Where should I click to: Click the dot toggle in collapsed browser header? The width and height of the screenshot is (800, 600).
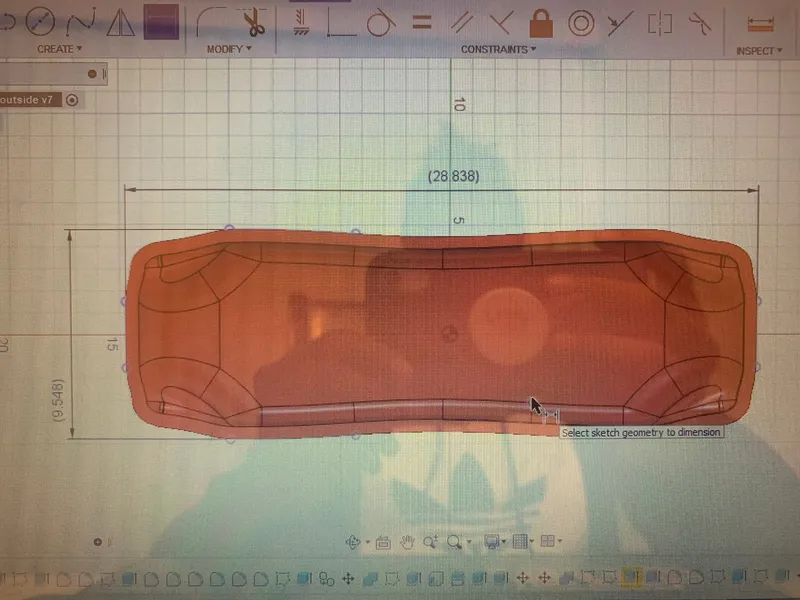(x=92, y=74)
